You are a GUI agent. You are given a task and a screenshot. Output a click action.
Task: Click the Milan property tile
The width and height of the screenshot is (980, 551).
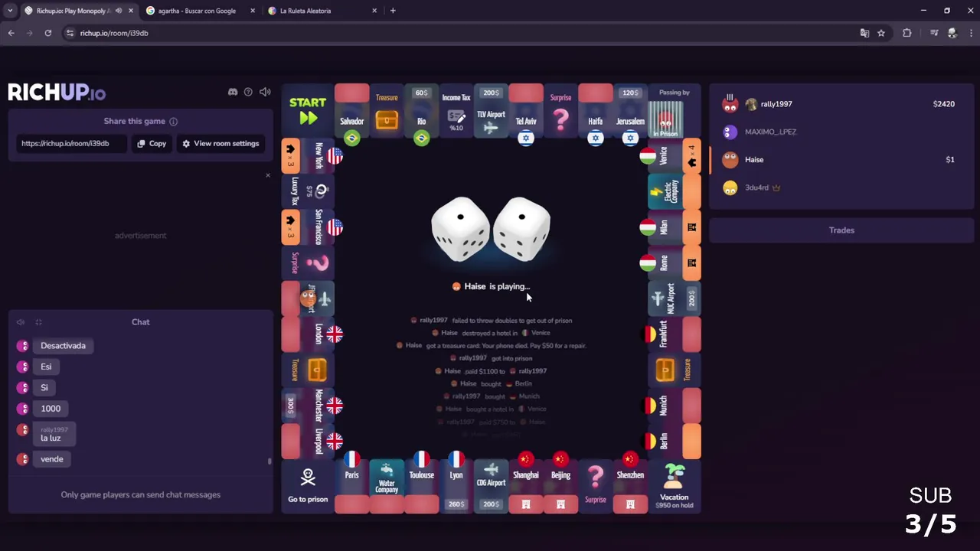pyautogui.click(x=675, y=227)
